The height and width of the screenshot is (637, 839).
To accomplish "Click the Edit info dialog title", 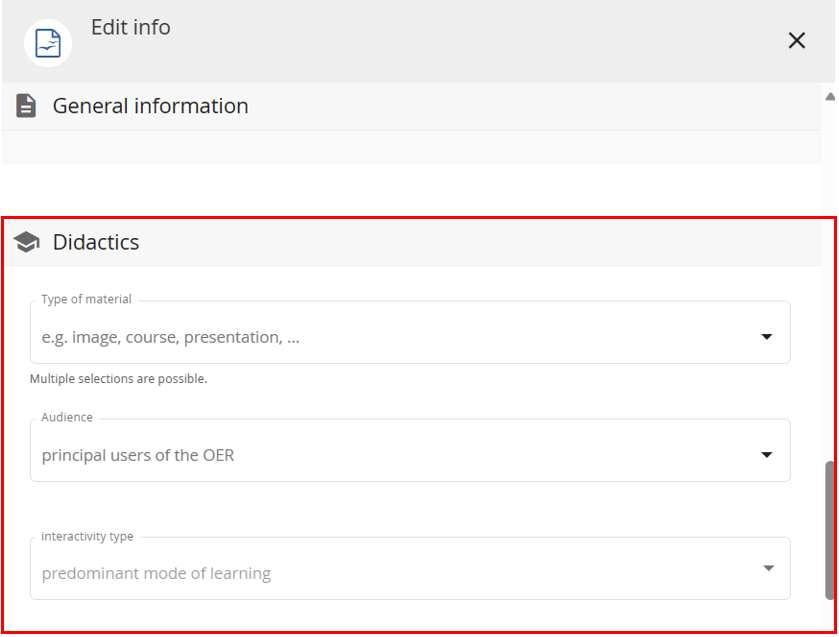I will 131,27.
